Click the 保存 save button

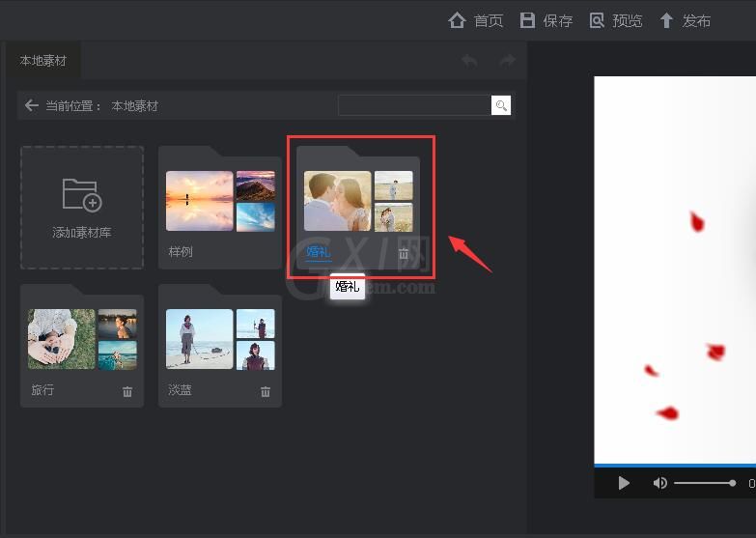coord(546,20)
